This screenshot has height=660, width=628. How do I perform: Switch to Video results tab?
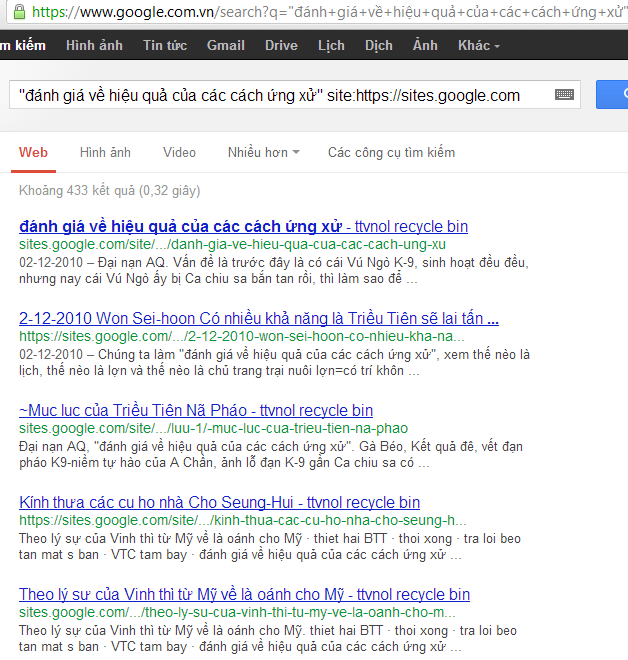coord(179,152)
